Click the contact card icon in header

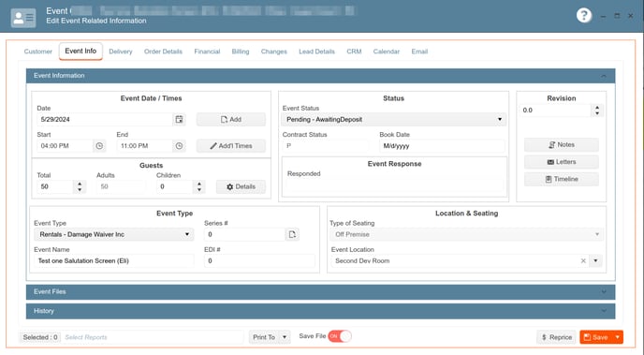23,18
